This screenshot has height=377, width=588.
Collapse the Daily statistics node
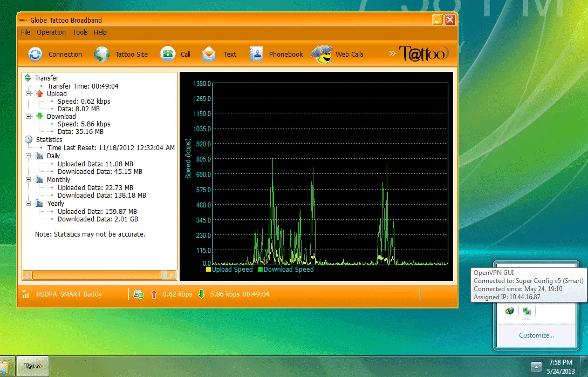(x=28, y=156)
